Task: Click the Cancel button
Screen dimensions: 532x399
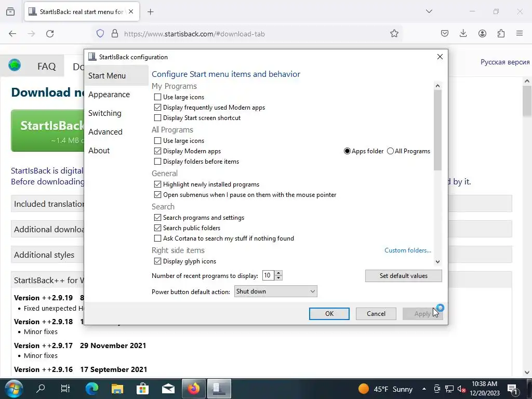Action: pyautogui.click(x=376, y=314)
